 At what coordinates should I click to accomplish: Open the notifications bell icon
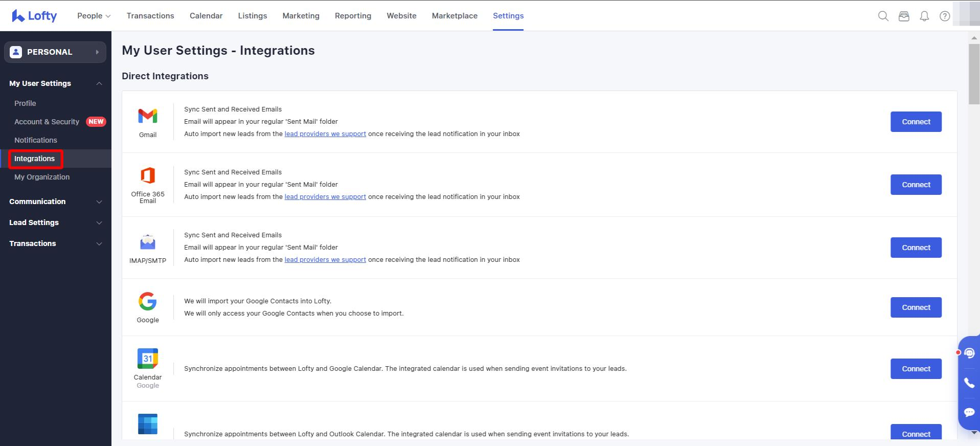[924, 16]
